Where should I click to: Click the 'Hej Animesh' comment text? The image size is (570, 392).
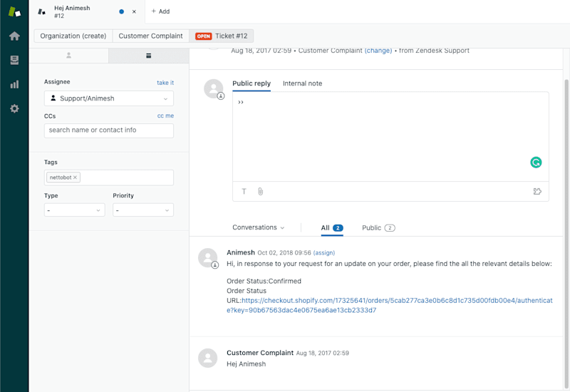pos(246,364)
